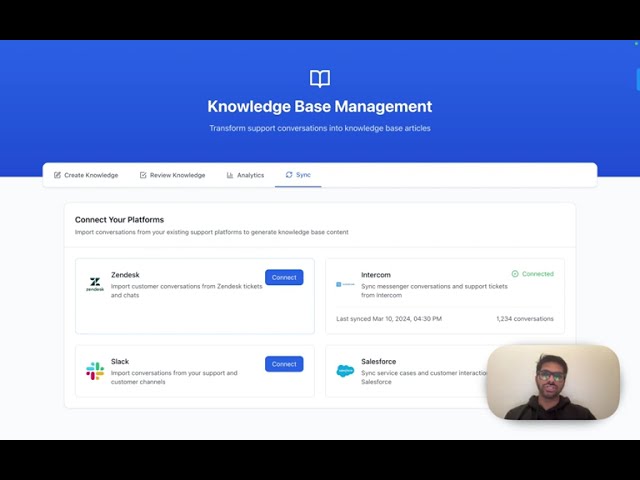This screenshot has width=640, height=480.
Task: Click the Slack support channels description
Action: click(x=174, y=377)
